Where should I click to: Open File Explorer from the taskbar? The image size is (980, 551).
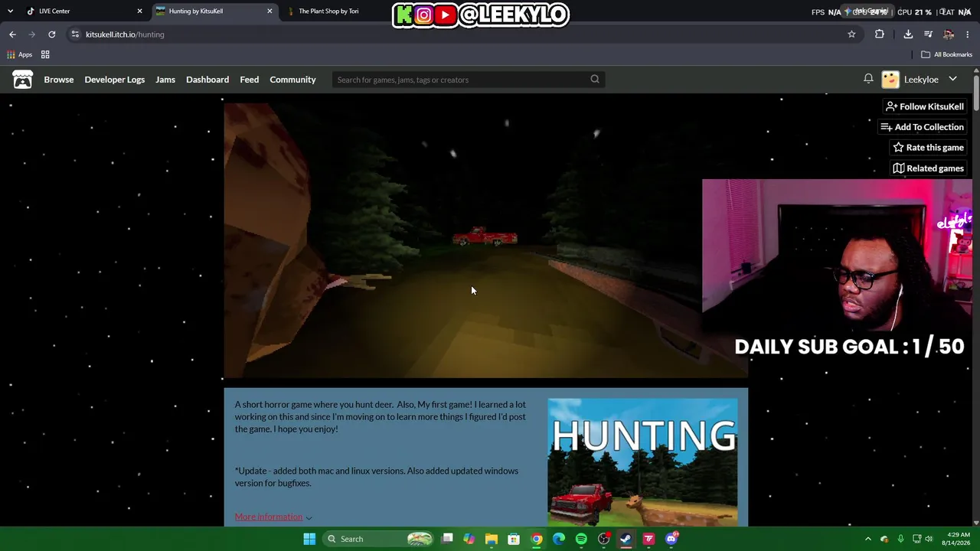point(492,539)
